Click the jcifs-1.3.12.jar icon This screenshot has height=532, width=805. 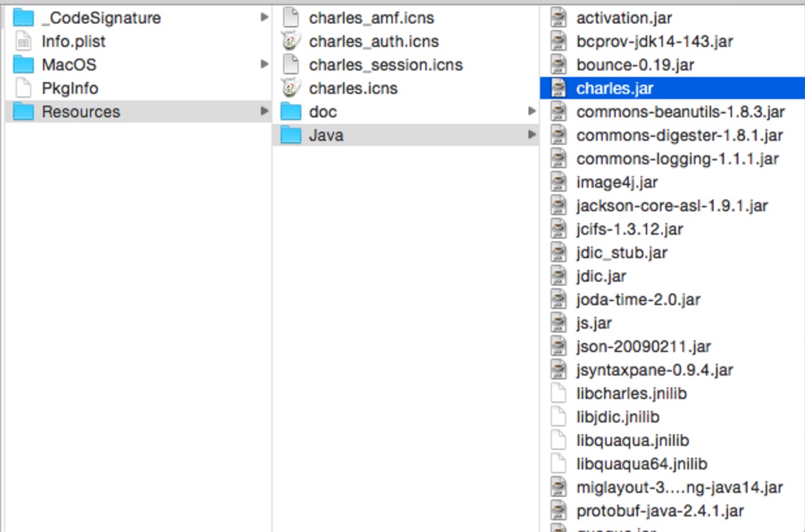pos(558,229)
